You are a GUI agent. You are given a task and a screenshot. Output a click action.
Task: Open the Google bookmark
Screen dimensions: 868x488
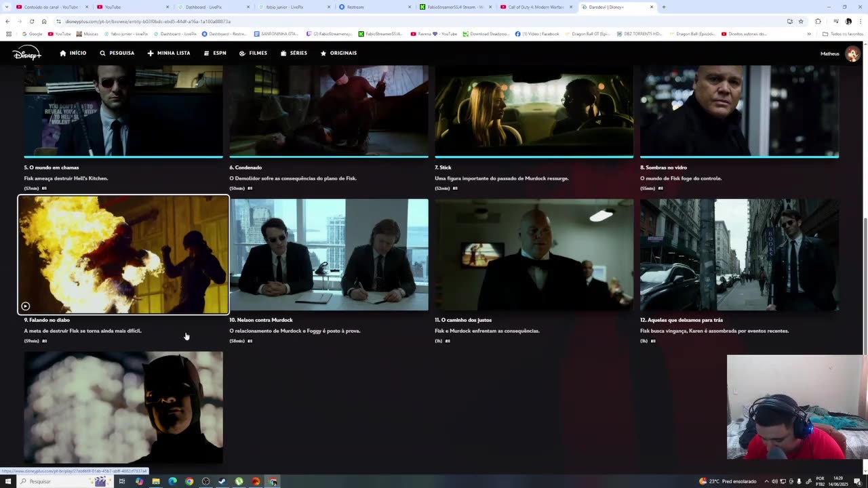tap(32, 33)
